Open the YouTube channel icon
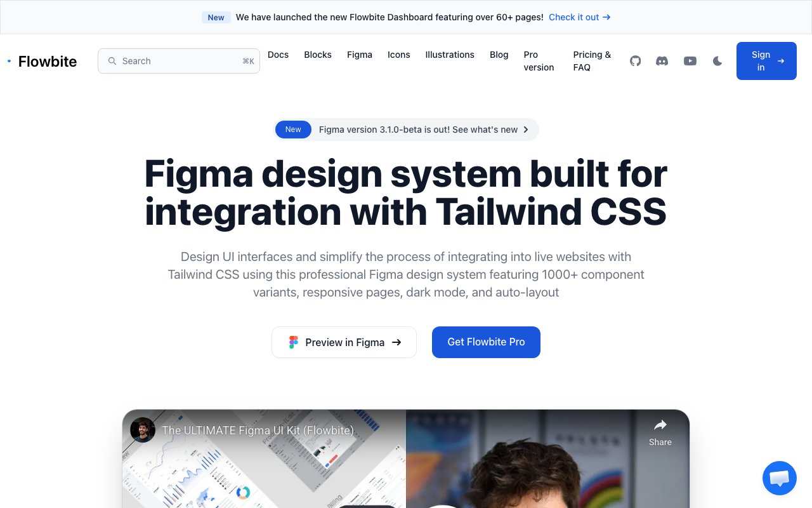This screenshot has height=508, width=812. coord(690,61)
